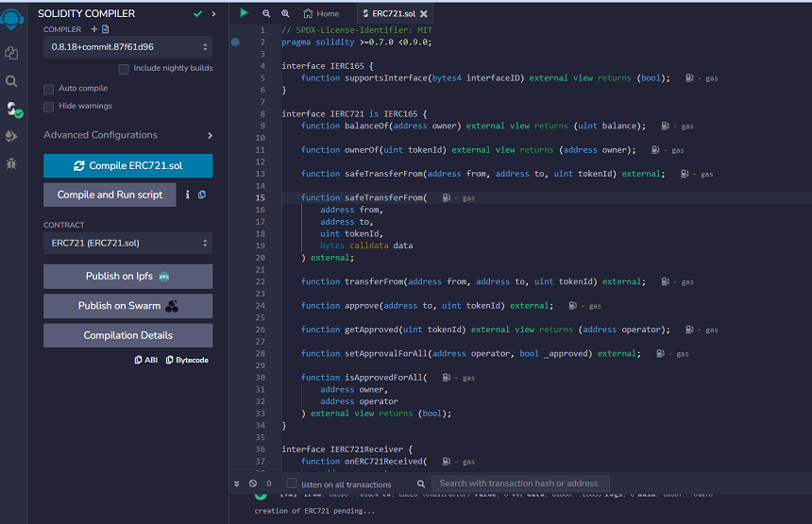The image size is (812, 524).
Task: Click the gas icon on supportsInterface line
Action: pyautogui.click(x=690, y=78)
